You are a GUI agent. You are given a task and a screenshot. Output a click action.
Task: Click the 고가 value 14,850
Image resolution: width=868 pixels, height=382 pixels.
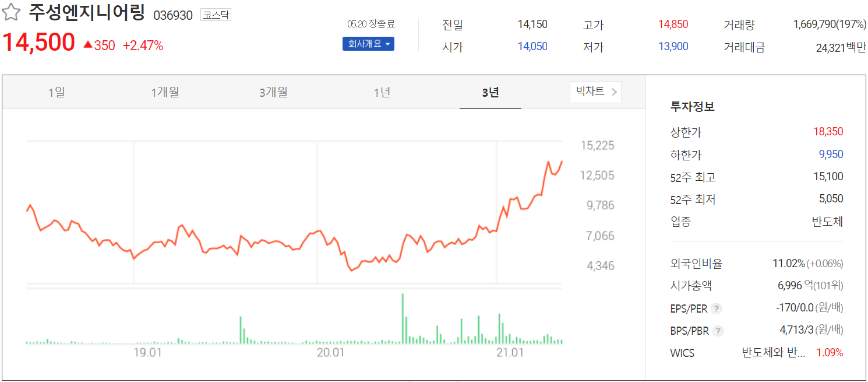[x=673, y=24]
